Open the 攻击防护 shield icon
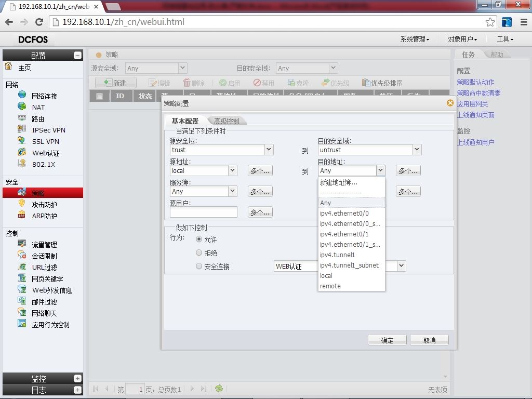532x399 pixels. (x=22, y=204)
